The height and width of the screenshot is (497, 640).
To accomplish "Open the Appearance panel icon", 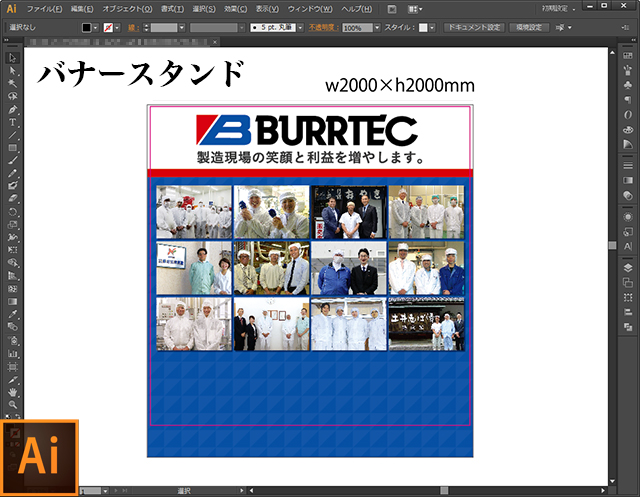I will click(x=628, y=217).
